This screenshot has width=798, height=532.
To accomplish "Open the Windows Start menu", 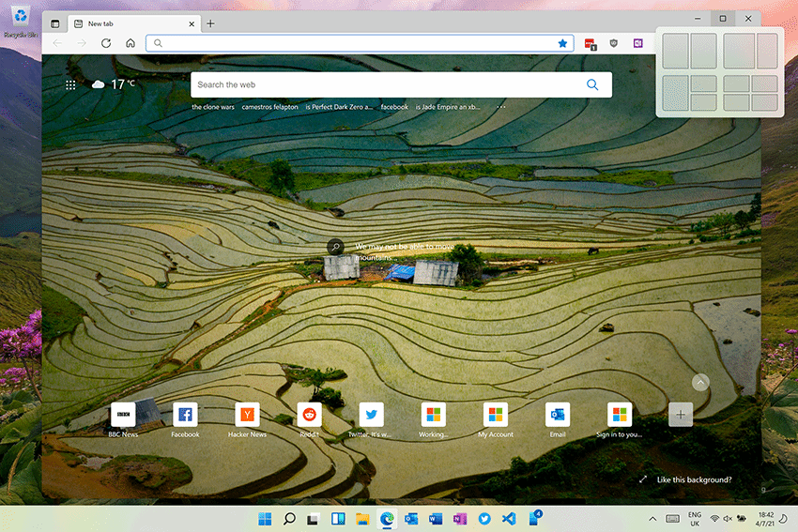I will pos(266,518).
